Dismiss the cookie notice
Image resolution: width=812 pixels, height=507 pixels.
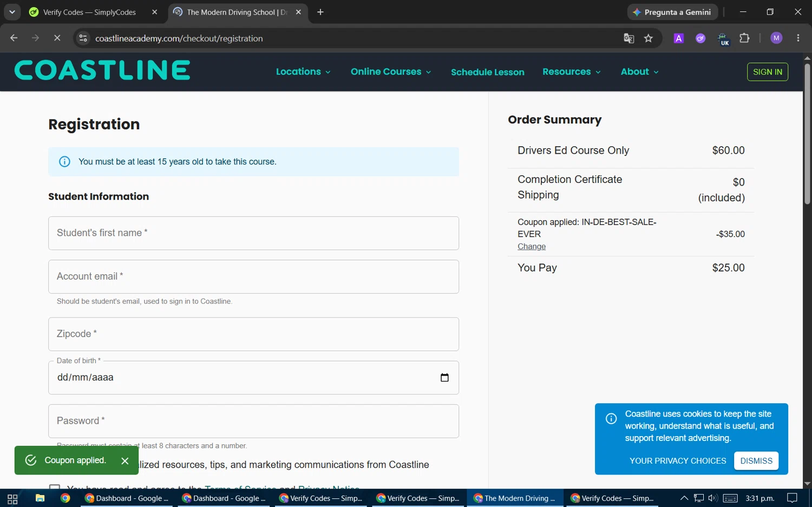756,461
